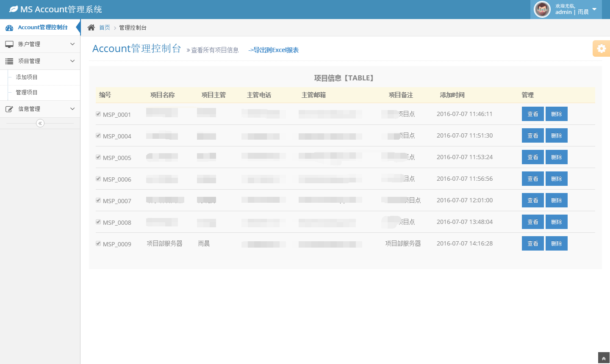This screenshot has width=610, height=364.
Task: Collapse sidebar with double-arrow icon
Action: [40, 123]
